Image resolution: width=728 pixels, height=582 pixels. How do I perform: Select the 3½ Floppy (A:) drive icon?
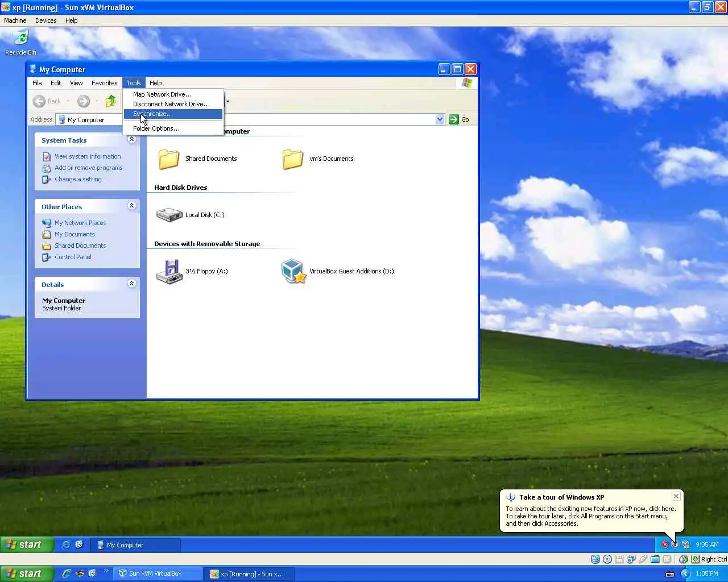(169, 272)
